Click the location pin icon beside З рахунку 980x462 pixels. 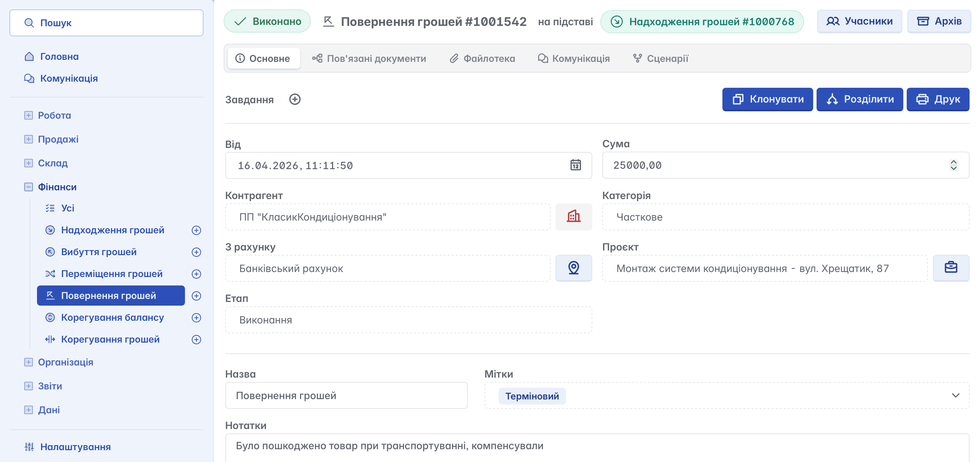tap(573, 268)
